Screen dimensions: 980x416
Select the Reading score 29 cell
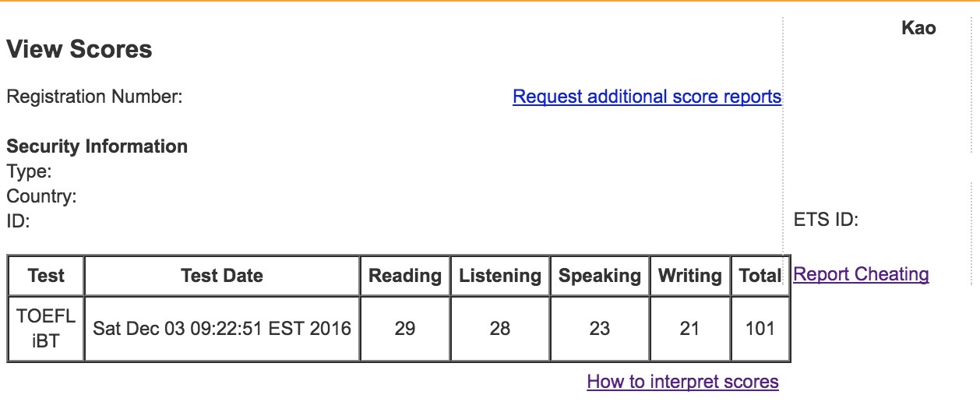(404, 329)
